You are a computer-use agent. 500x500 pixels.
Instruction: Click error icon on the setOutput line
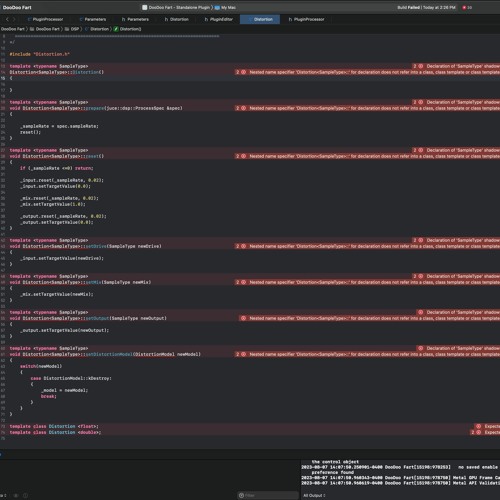243,318
